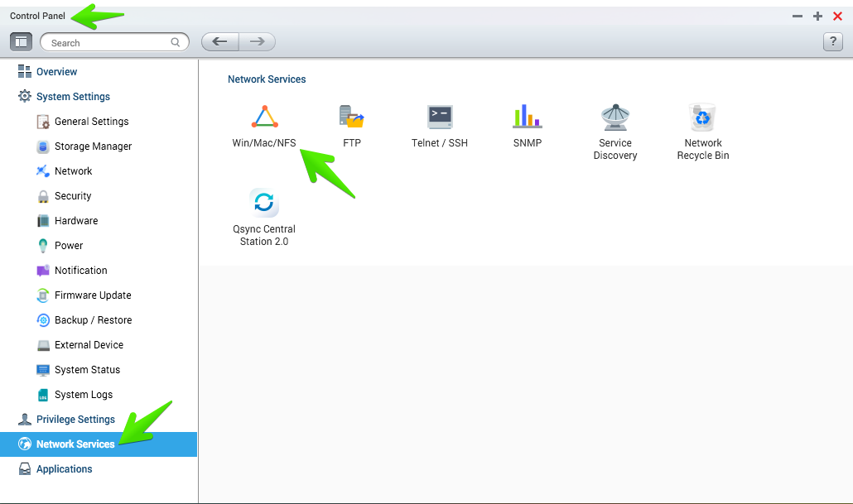Click the Network Recycle Bin text label
This screenshot has width=853, height=504.
click(x=703, y=149)
